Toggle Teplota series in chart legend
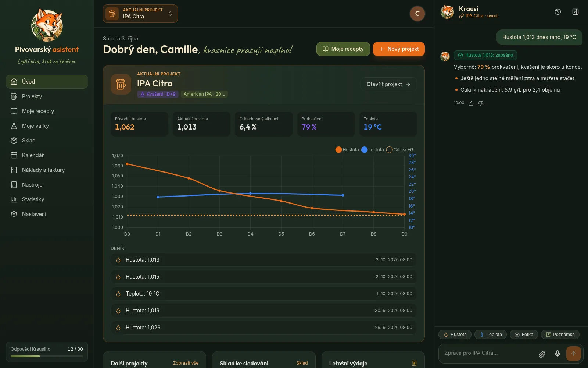 click(372, 150)
